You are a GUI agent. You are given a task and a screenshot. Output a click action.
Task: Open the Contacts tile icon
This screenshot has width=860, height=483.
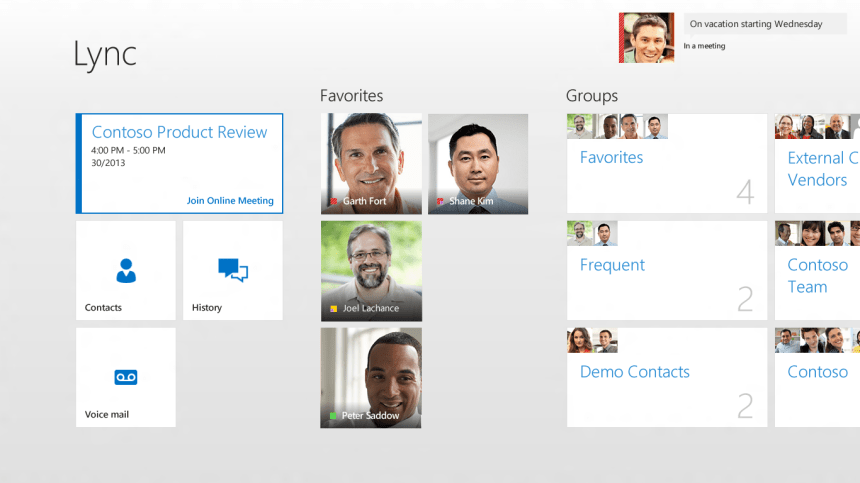click(x=126, y=270)
